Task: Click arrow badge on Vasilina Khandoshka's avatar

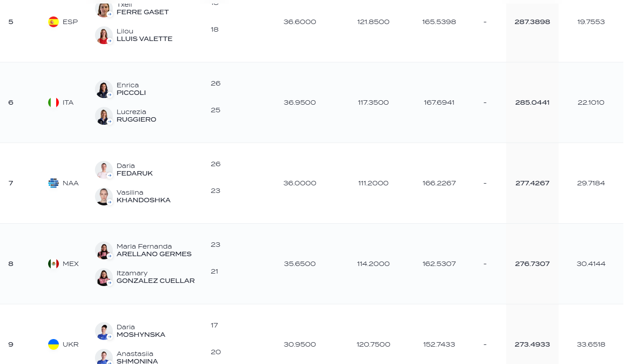Action: [x=109, y=202]
